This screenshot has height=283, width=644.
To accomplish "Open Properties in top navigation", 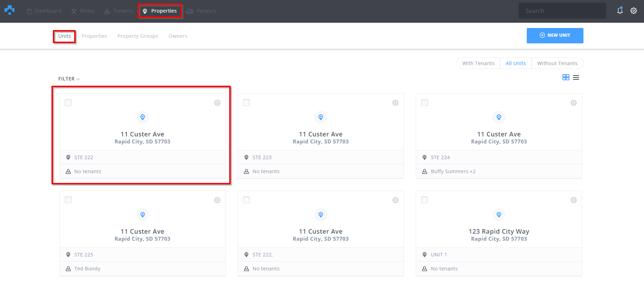I will coord(160,11).
